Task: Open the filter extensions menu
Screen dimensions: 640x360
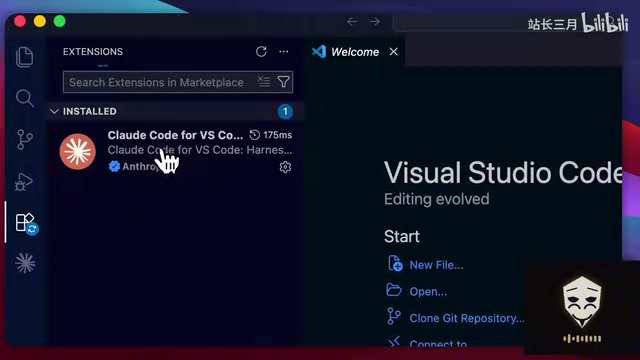Action: [x=283, y=82]
